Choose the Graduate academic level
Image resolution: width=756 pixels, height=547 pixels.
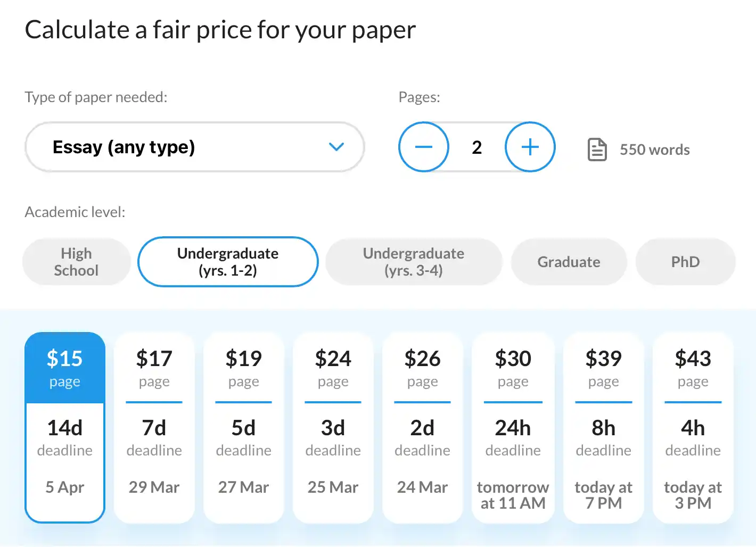pos(569,262)
